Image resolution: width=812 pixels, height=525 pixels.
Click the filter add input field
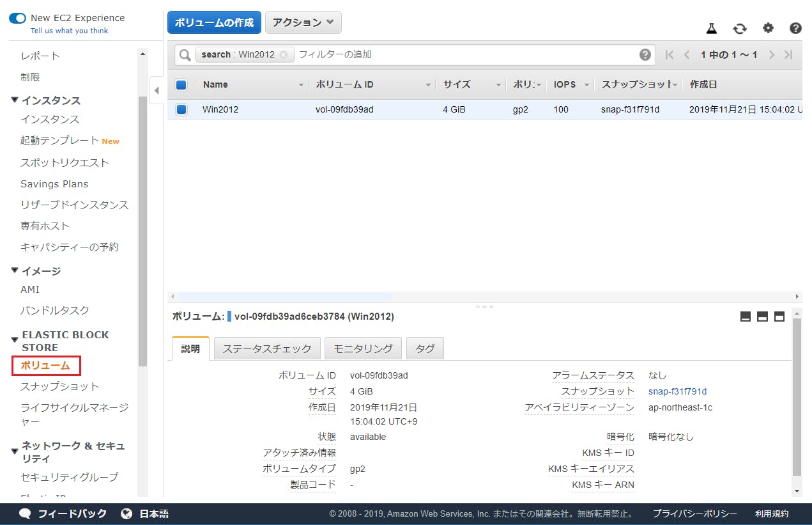point(466,55)
